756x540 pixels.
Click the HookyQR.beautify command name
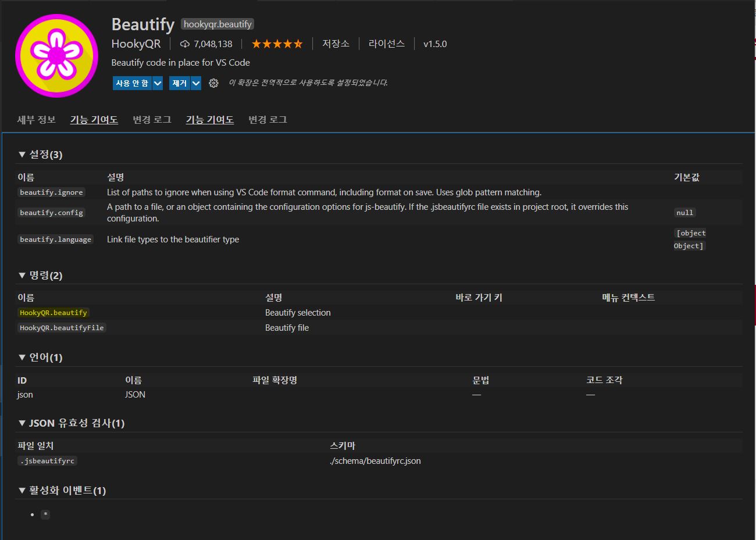coord(54,313)
